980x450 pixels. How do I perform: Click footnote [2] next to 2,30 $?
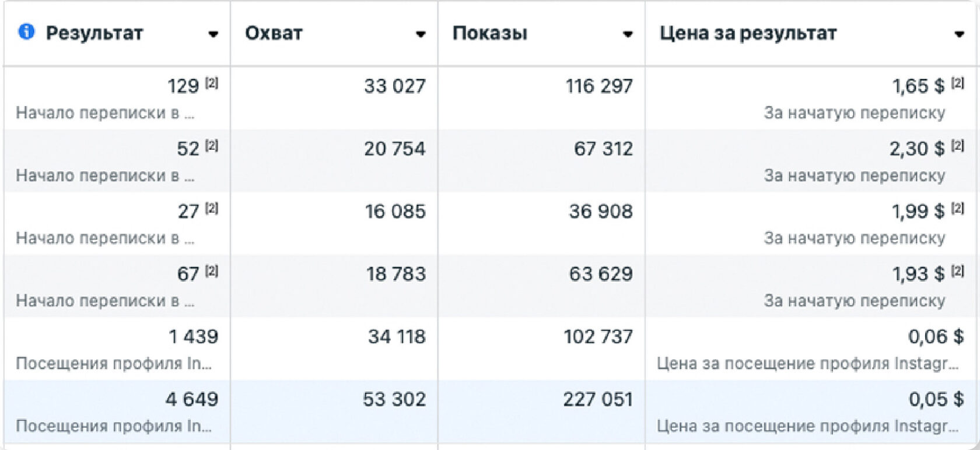coord(957,146)
